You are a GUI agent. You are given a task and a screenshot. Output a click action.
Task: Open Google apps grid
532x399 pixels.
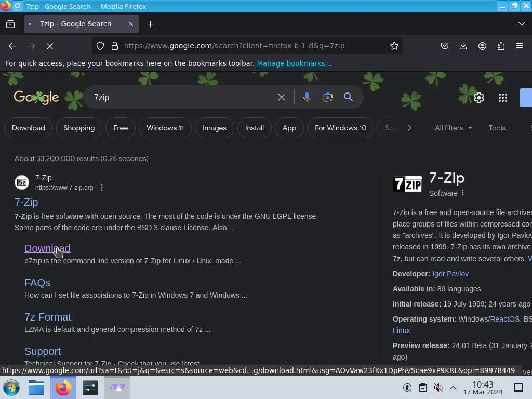tap(502, 98)
